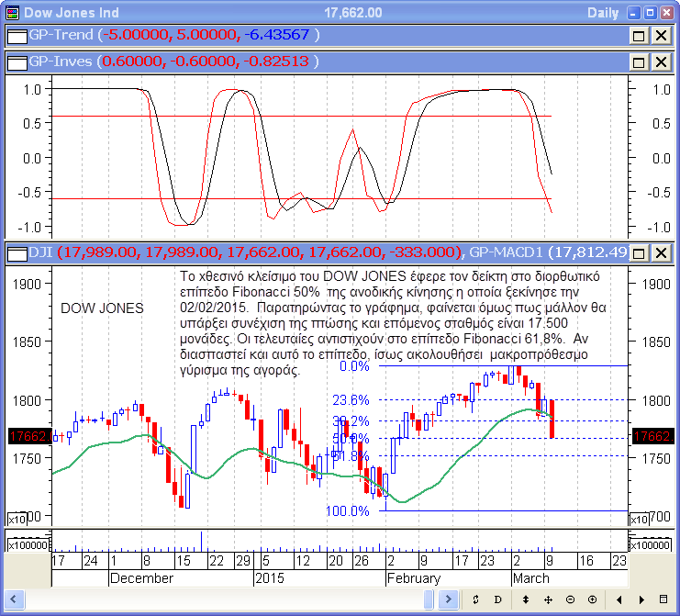Viewport: 680px width, 616px height.
Task: Click the DOW JONES text label on chart
Action: click(x=102, y=308)
